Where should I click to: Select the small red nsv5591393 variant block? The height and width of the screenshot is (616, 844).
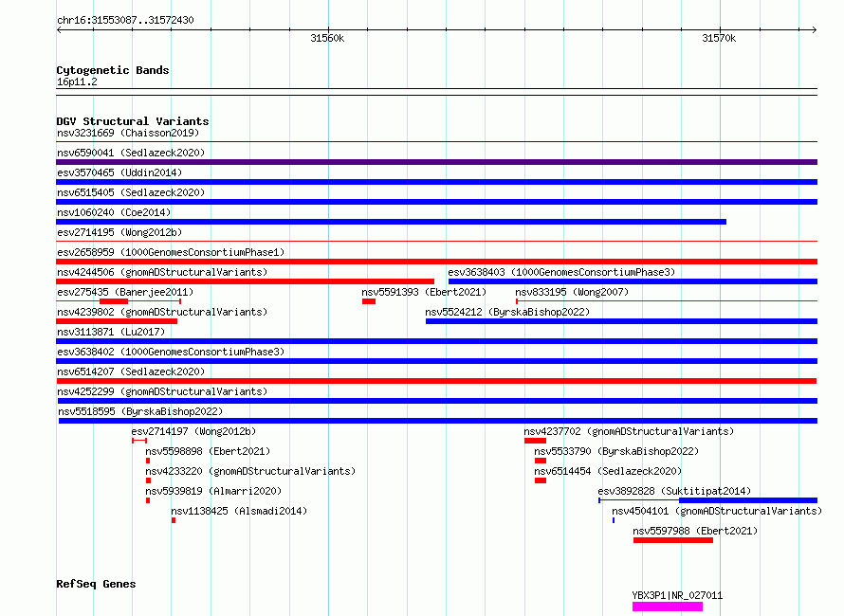[x=369, y=301]
